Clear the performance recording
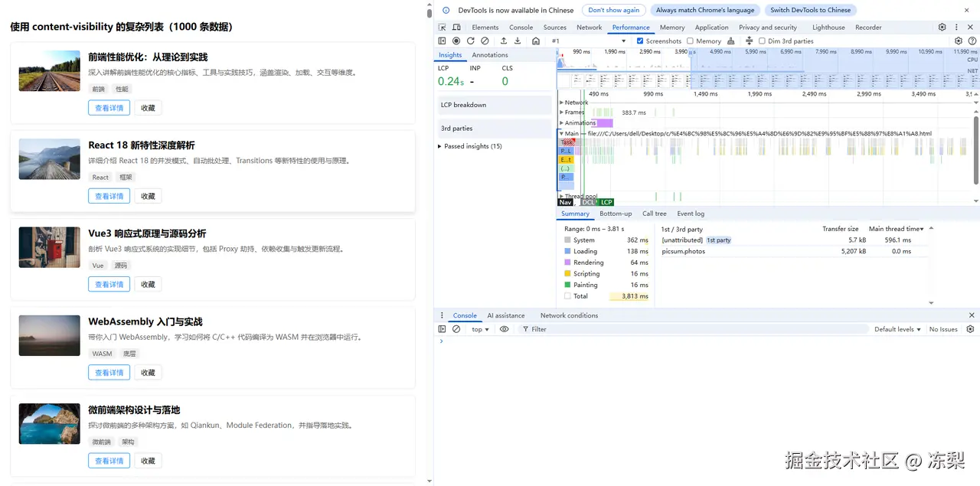The image size is (980, 486). pyautogui.click(x=485, y=41)
